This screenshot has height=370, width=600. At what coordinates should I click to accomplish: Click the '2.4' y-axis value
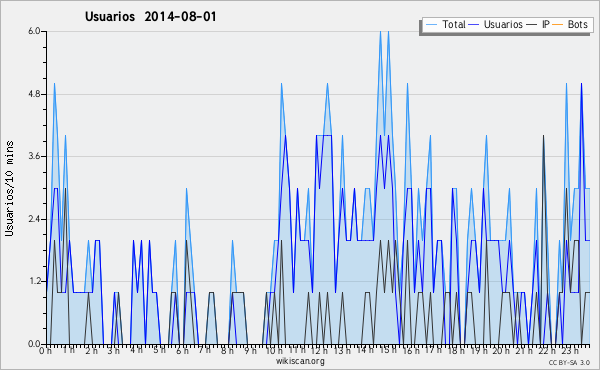click(x=34, y=219)
